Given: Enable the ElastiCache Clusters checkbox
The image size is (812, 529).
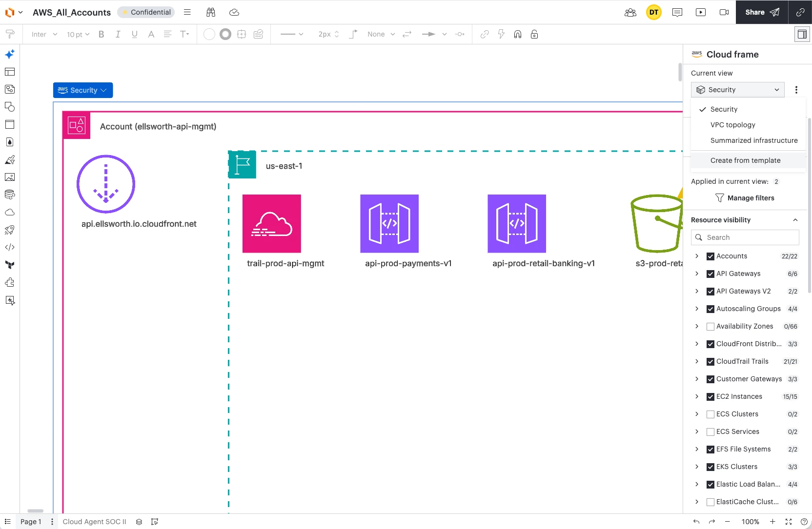Looking at the screenshot, I should [710, 502].
